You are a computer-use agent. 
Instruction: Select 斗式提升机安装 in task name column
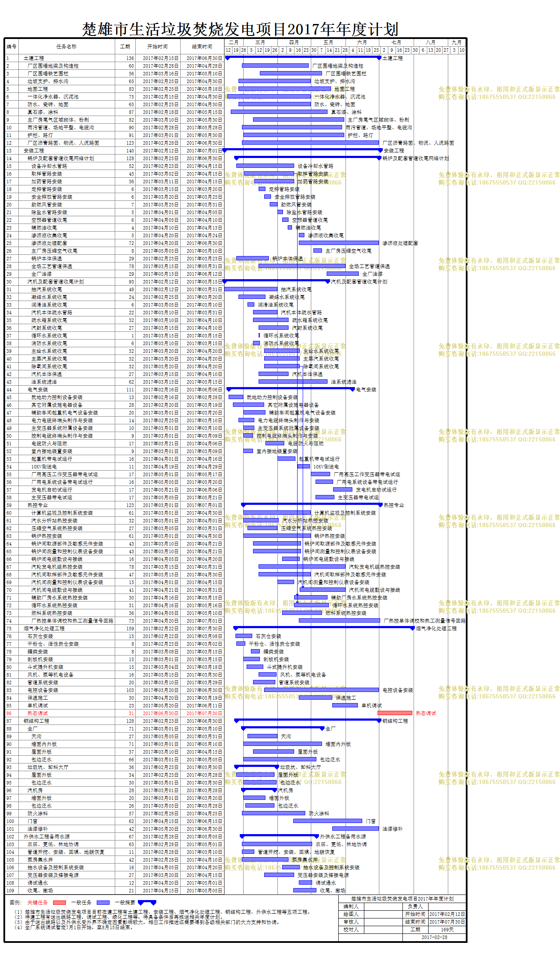coord(45,667)
